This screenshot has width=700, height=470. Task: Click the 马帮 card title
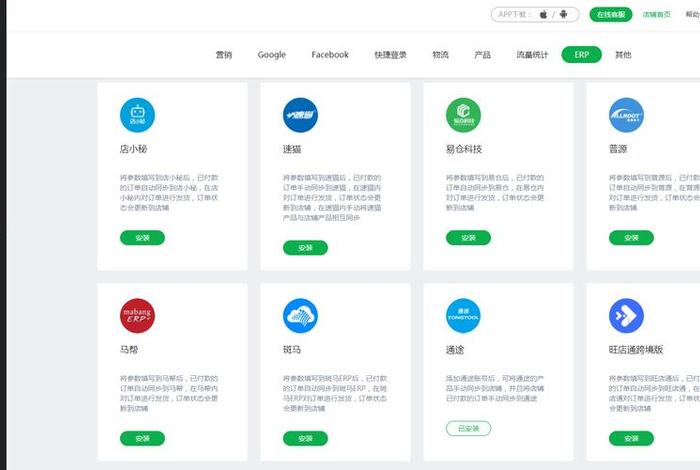point(129,349)
